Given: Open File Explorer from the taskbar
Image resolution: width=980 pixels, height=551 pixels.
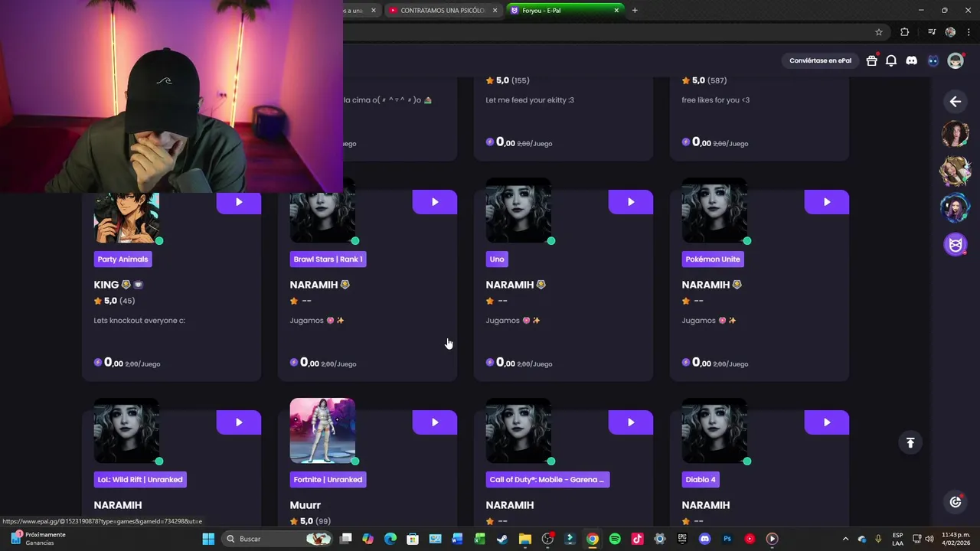Looking at the screenshot, I should tap(524, 539).
